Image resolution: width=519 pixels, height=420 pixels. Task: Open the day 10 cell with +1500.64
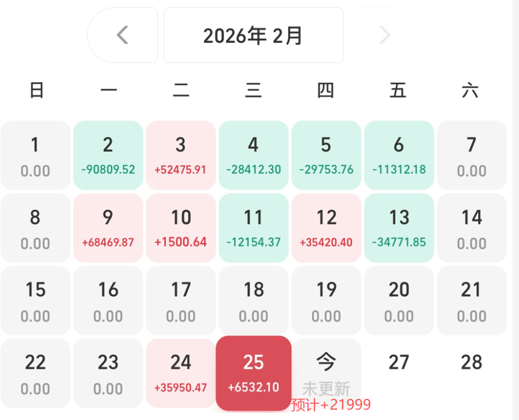[181, 228]
